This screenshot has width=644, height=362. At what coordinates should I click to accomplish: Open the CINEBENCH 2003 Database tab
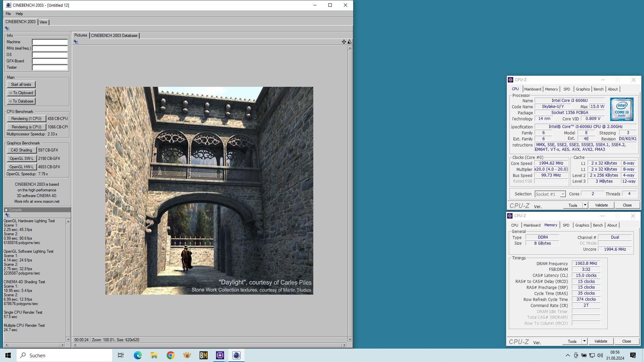(x=114, y=36)
